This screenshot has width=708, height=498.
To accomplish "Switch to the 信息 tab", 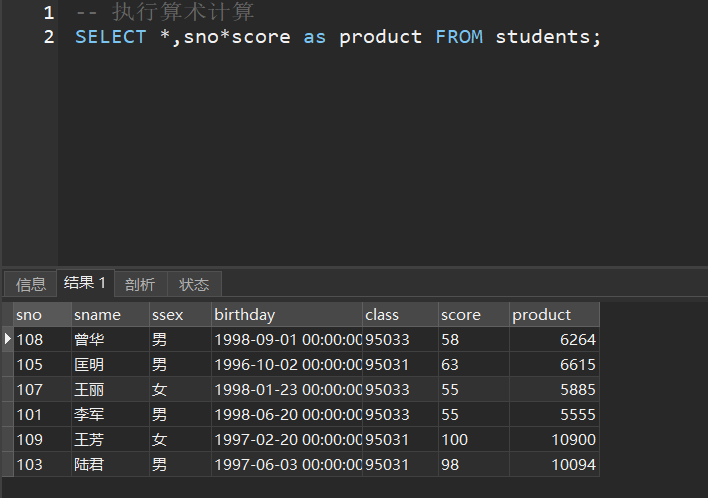I will point(31,284).
